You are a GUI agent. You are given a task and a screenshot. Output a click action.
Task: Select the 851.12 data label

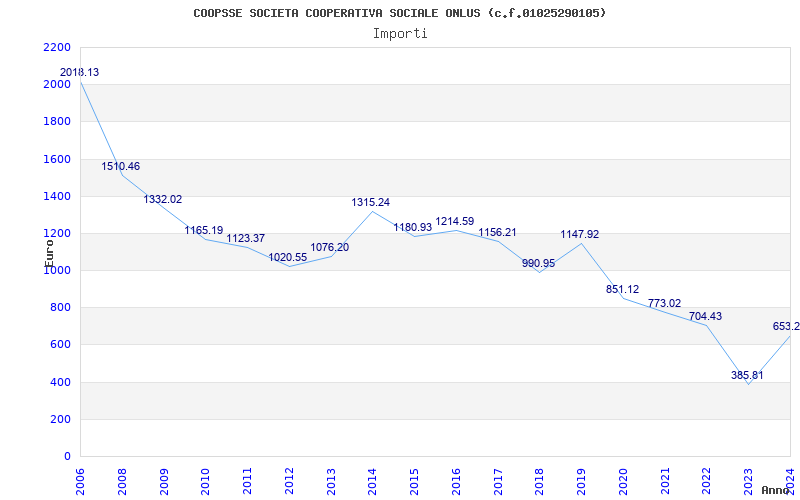(622, 289)
